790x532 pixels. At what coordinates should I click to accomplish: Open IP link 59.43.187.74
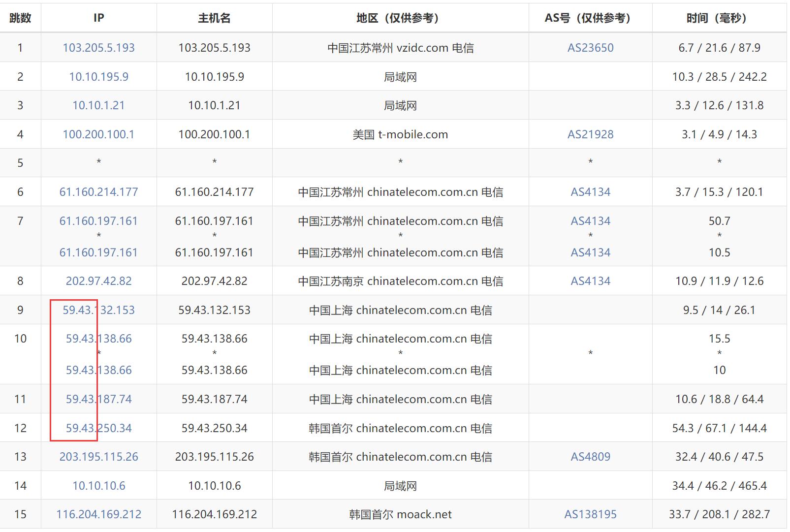coord(98,399)
